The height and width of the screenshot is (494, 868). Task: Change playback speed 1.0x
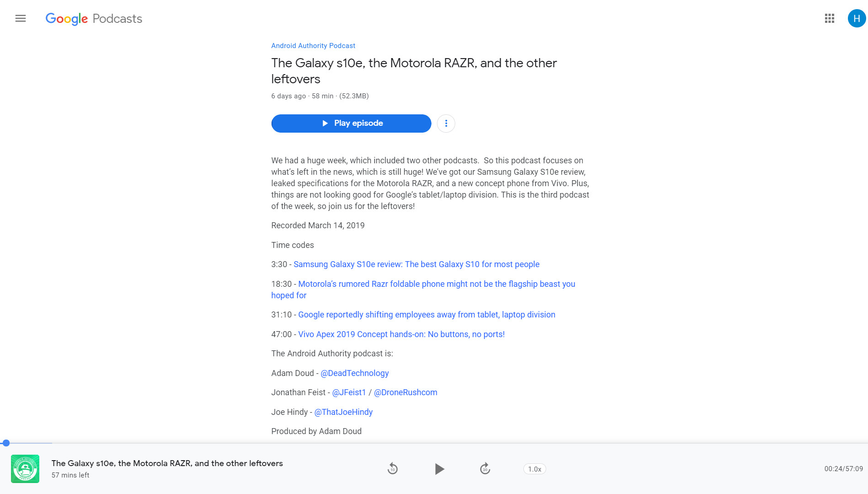534,469
